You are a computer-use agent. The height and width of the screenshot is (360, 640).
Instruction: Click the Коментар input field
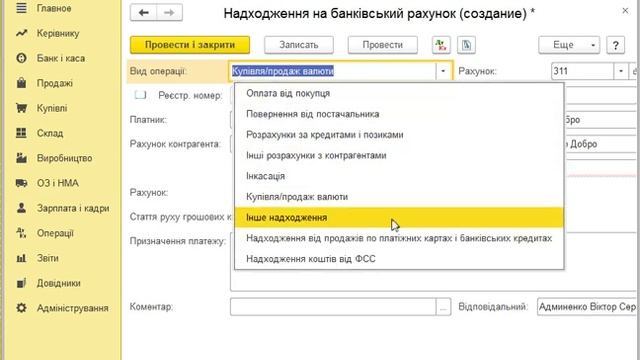(333, 307)
